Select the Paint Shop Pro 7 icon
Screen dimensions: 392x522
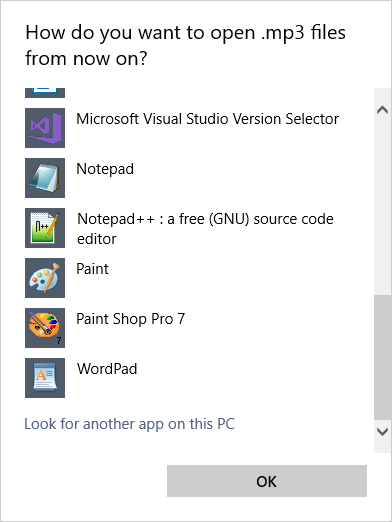tap(45, 328)
